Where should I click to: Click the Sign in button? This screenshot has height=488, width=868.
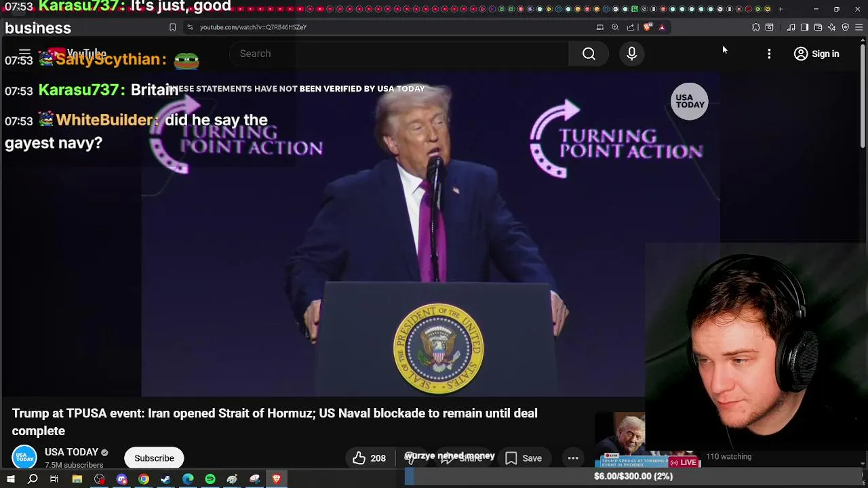coord(817,54)
